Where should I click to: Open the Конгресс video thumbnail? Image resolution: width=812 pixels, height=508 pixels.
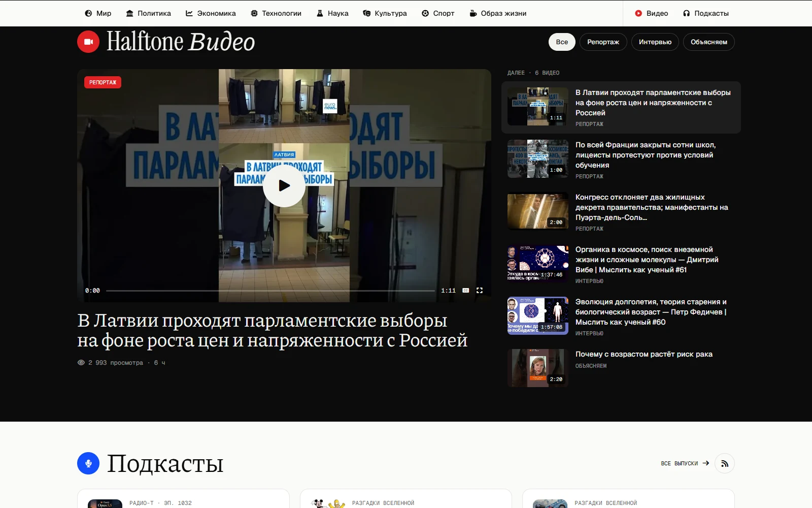538,211
